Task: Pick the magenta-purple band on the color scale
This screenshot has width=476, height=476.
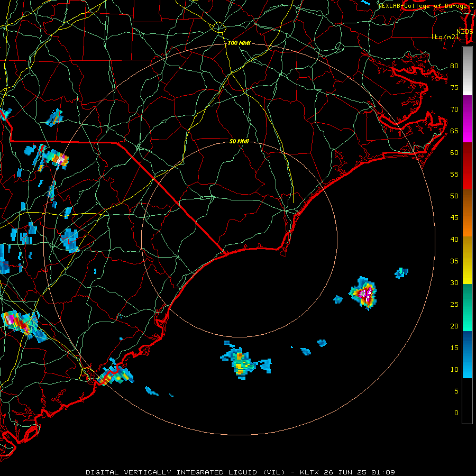Action: (x=467, y=118)
